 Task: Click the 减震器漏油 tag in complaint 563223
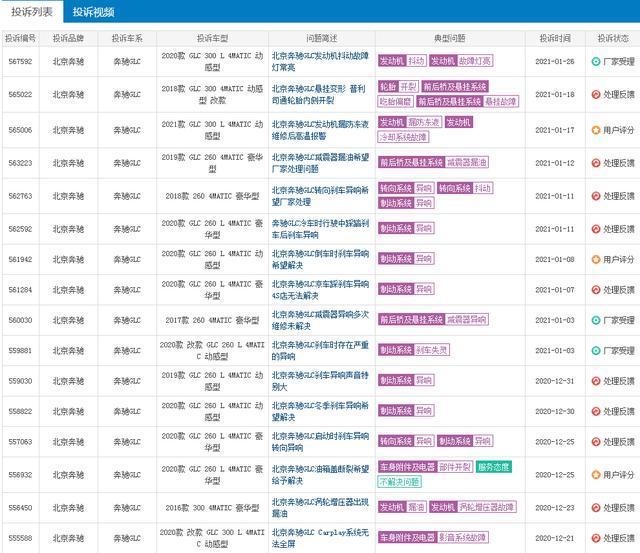467,162
